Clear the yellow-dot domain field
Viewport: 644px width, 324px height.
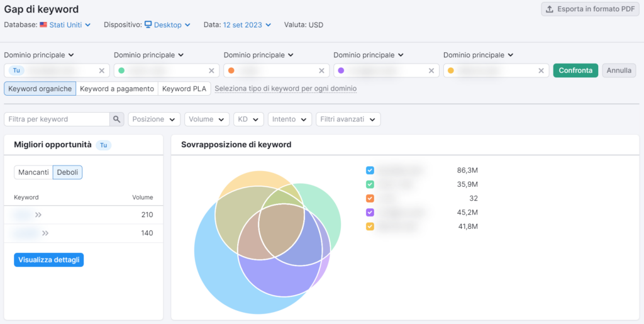541,70
